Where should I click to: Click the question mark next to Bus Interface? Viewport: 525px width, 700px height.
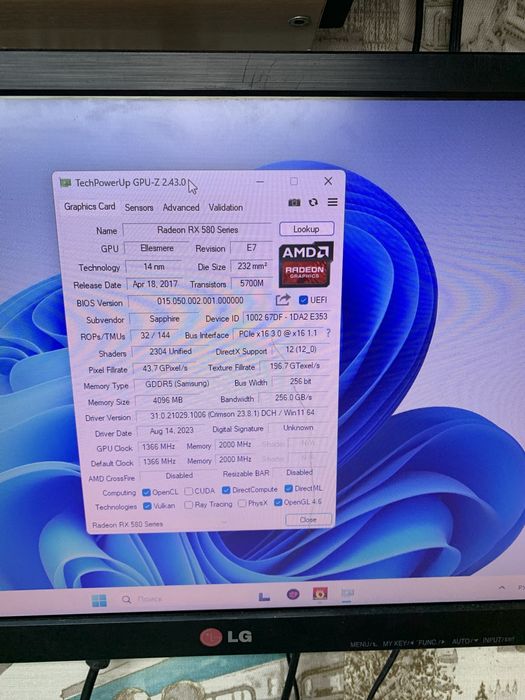tap(328, 333)
